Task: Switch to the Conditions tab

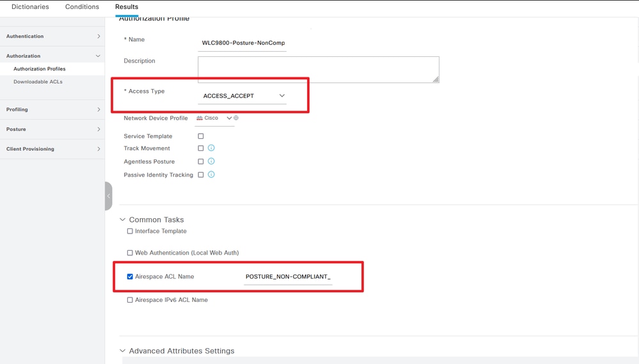Action: click(x=82, y=7)
